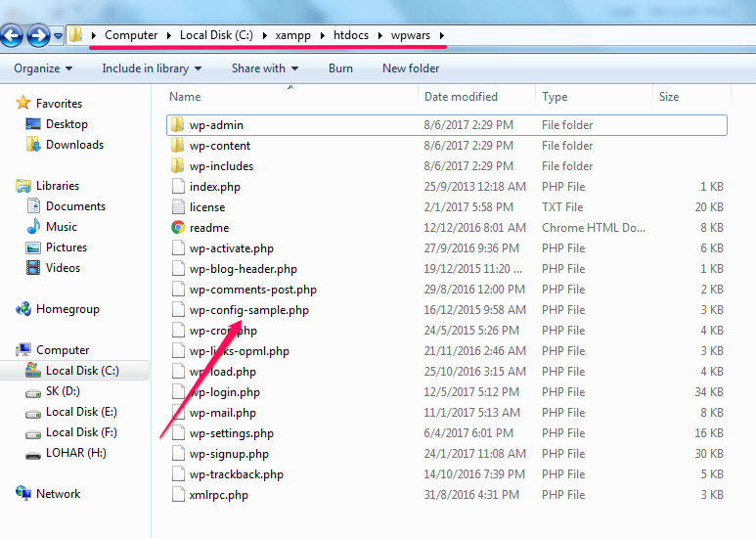Select the wp-blog-header.php file name

coord(243,269)
